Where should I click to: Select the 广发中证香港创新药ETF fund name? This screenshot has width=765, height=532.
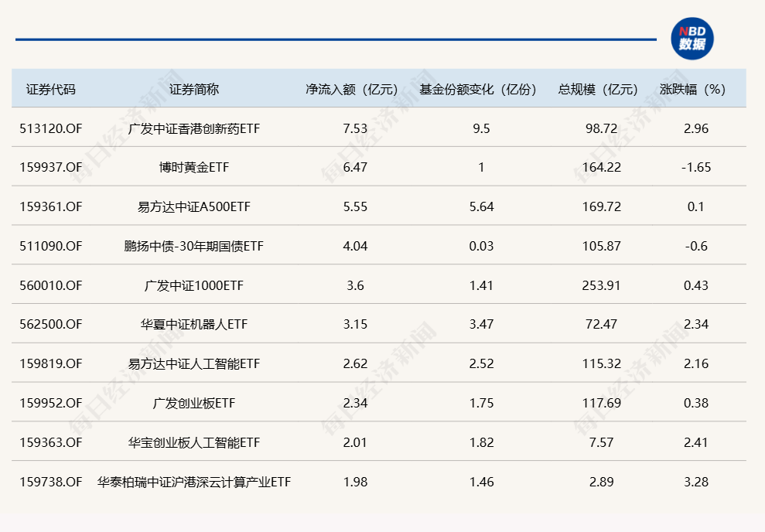click(194, 128)
